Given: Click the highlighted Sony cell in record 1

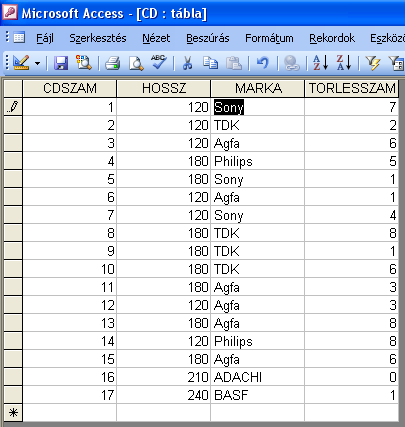Looking at the screenshot, I should (x=258, y=107).
